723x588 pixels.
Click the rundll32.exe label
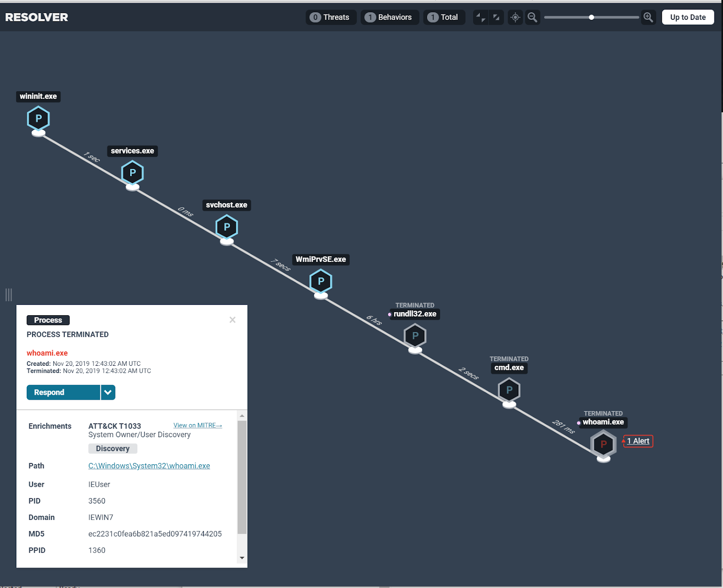pyautogui.click(x=415, y=314)
